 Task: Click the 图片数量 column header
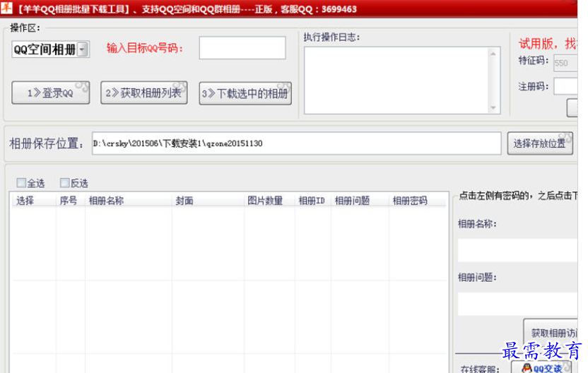click(x=269, y=201)
